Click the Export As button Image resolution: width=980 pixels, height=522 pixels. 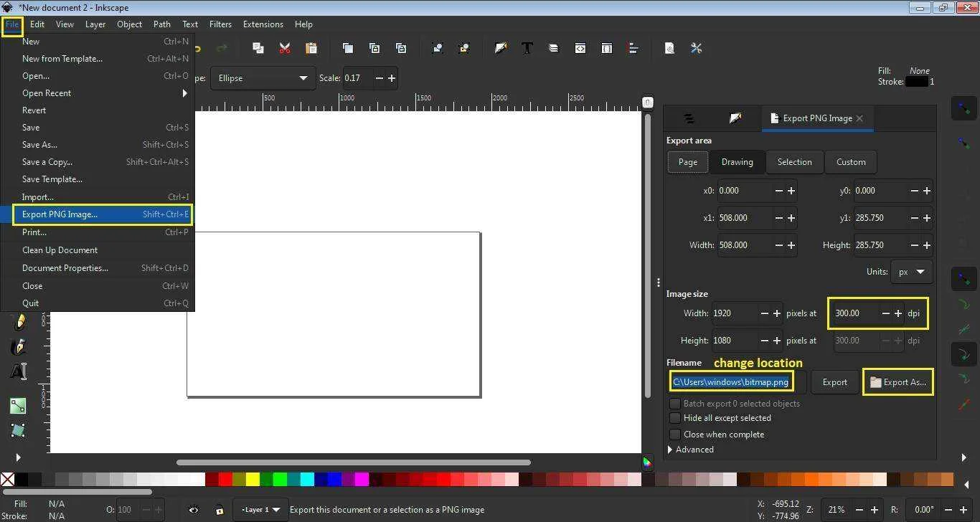tap(898, 382)
